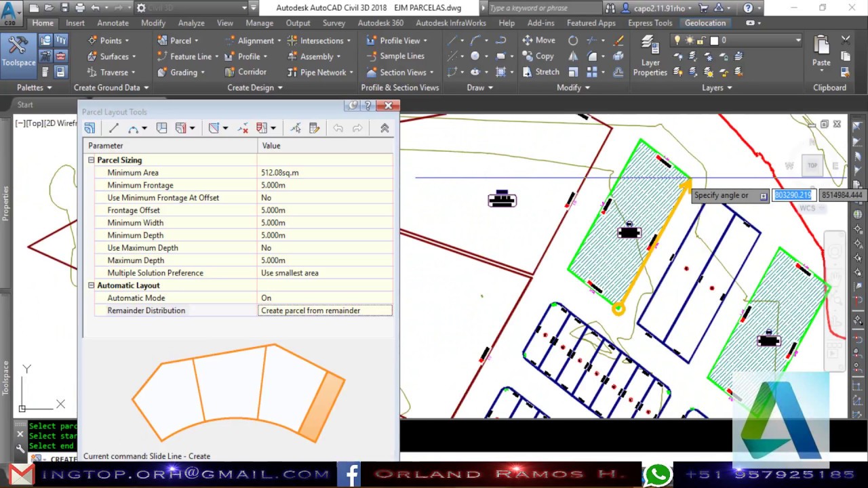
Task: Switch to the Start drawing tab
Action: (25, 104)
